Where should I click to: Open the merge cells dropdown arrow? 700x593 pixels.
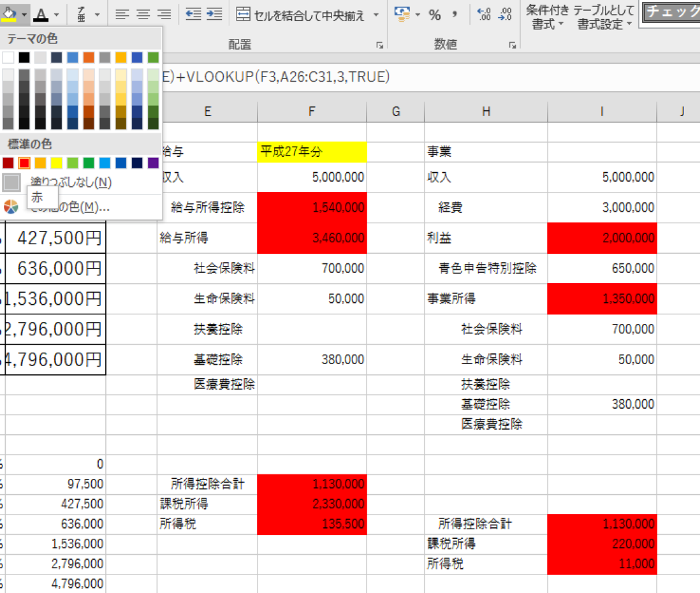376,15
